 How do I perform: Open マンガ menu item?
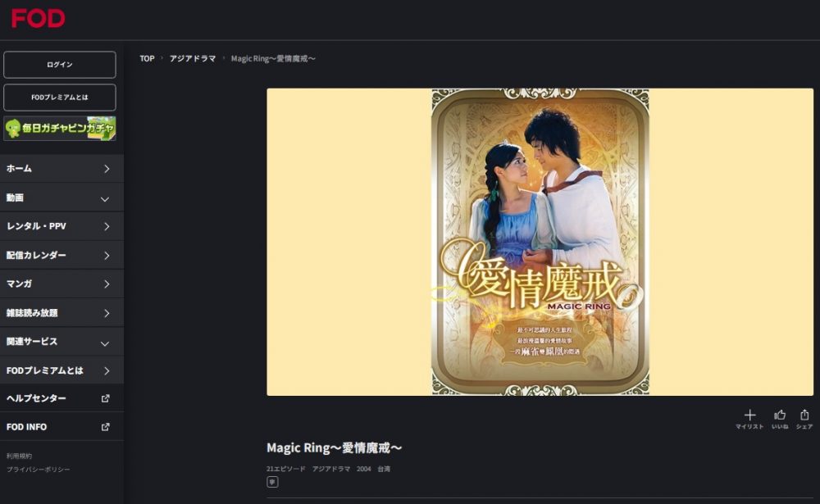point(61,284)
